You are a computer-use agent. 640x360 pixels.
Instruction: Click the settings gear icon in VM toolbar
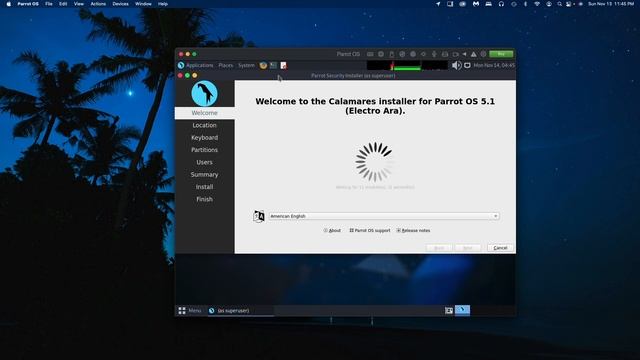pyautogui.click(x=483, y=54)
